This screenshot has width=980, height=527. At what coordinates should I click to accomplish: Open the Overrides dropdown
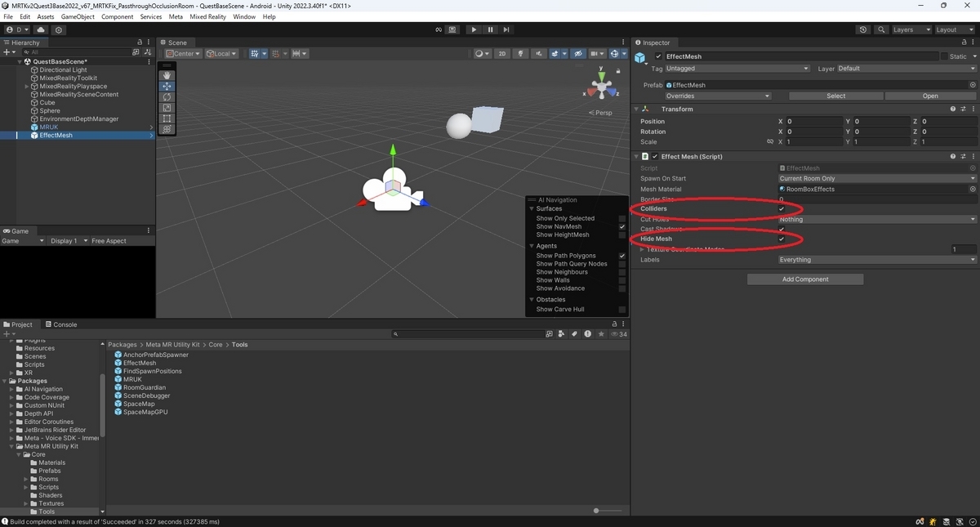pyautogui.click(x=718, y=96)
